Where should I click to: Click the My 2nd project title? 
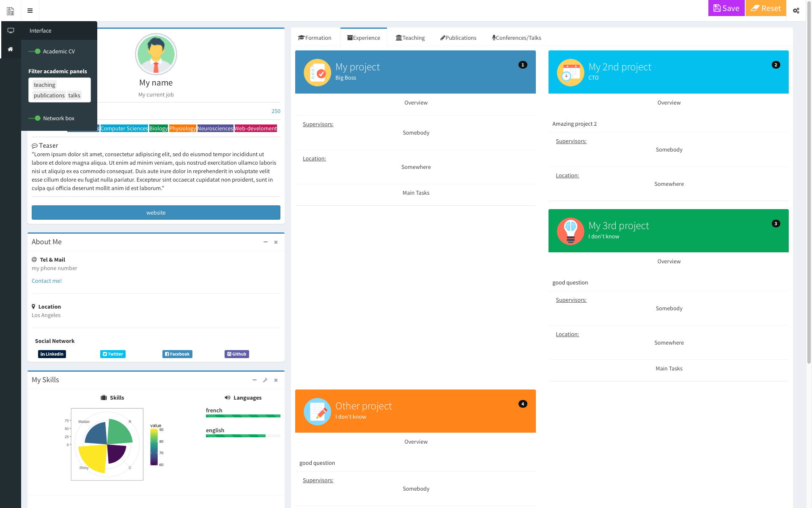620,67
